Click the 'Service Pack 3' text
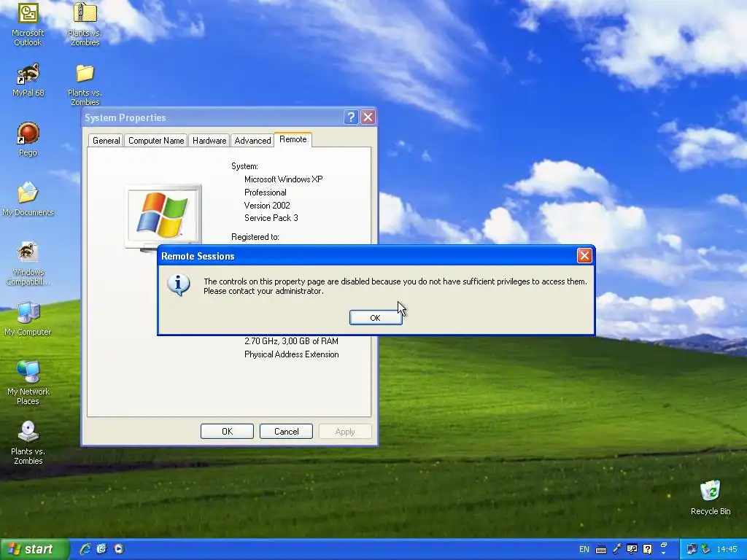This screenshot has width=747, height=560. (x=271, y=218)
